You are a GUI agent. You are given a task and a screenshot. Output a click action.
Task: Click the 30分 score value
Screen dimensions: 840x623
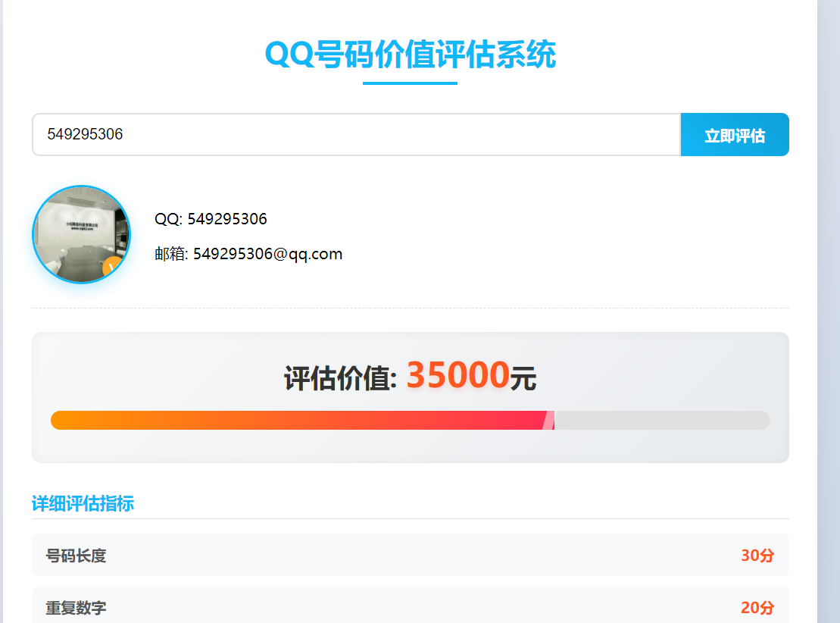pyautogui.click(x=757, y=556)
